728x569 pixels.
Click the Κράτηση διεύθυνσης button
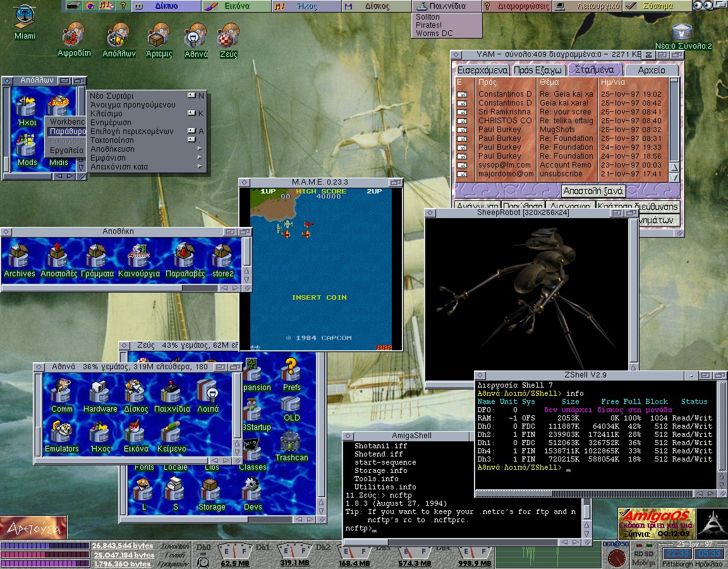click(638, 207)
